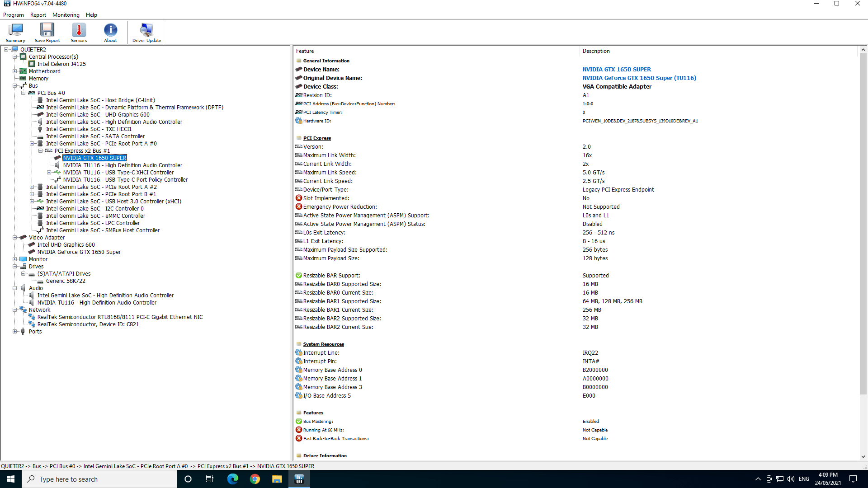Click the Interrupt Line gear icon

point(298,353)
